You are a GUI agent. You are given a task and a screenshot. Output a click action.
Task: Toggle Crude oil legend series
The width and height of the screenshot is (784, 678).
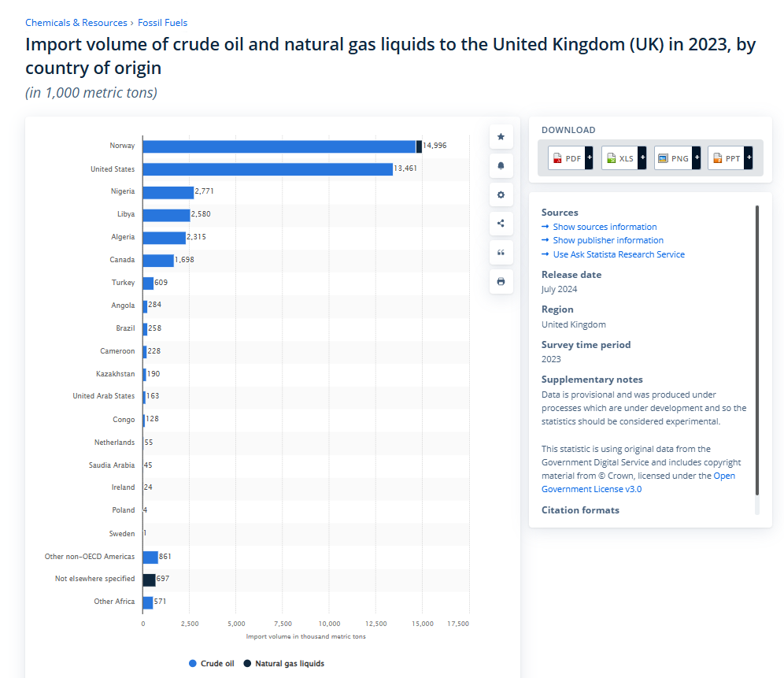coord(212,664)
